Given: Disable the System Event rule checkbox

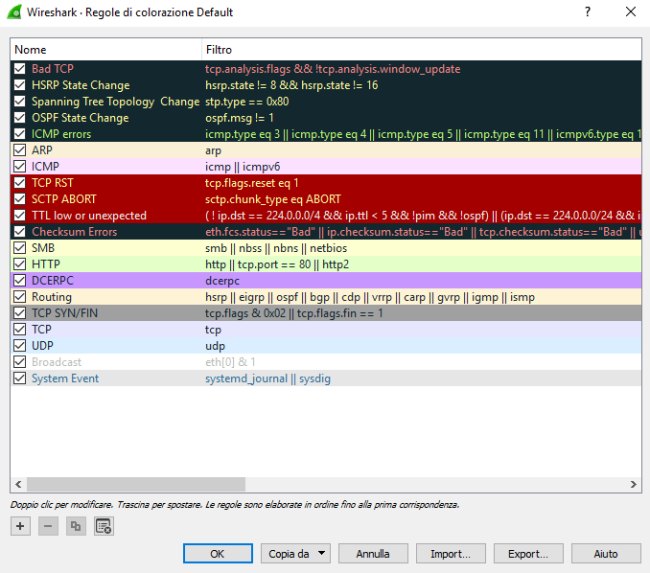Looking at the screenshot, I should [20, 378].
